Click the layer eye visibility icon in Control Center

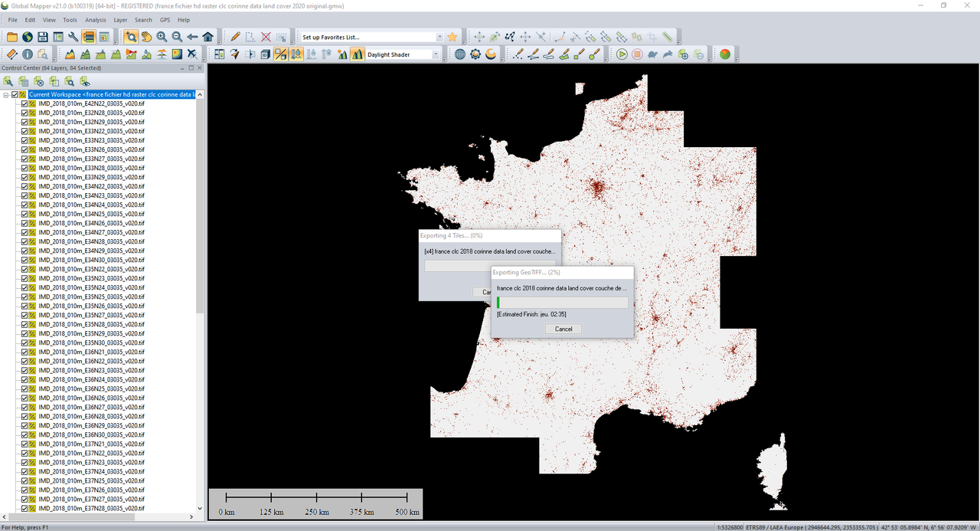click(x=84, y=80)
